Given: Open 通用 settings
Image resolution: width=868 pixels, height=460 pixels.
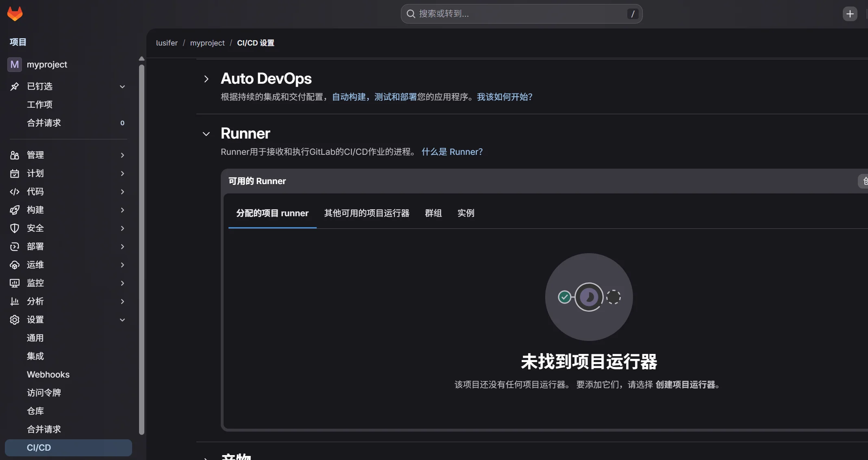Looking at the screenshot, I should [68, 338].
